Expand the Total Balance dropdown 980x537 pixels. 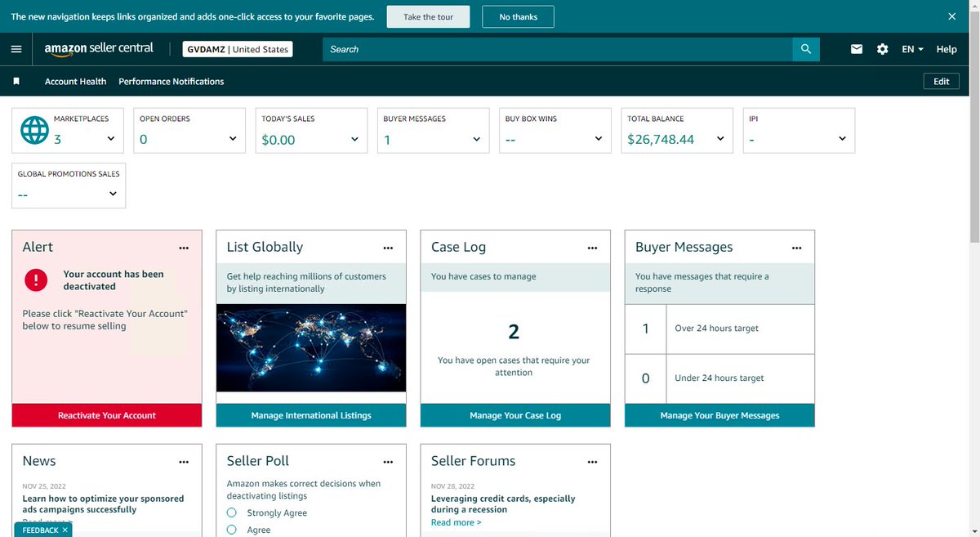tap(720, 139)
